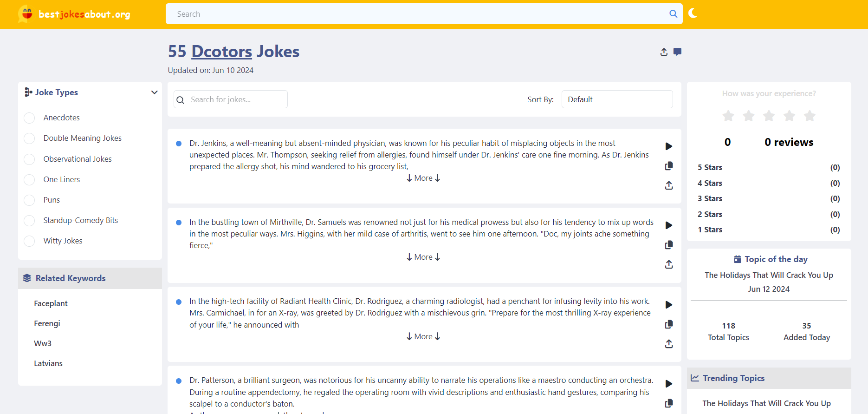Click the 5 Stars rating row
Screen dimensions: 868x414
(769, 167)
